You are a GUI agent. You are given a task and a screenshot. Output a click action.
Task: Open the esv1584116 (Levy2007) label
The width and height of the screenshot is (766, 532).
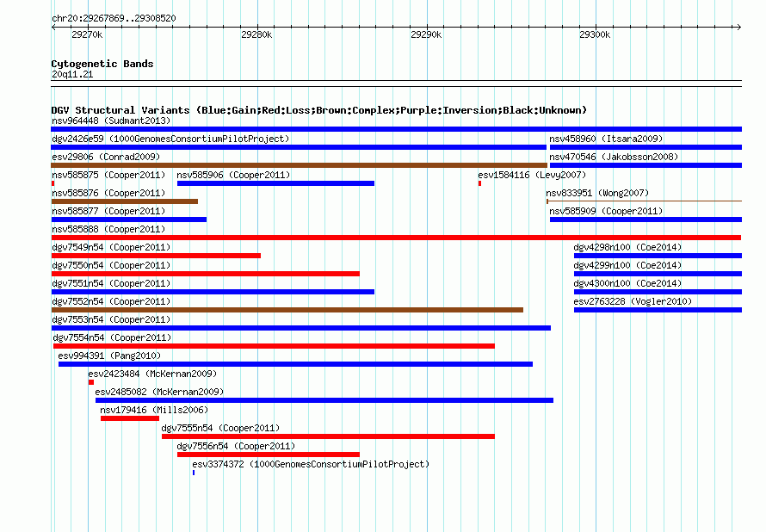pos(532,175)
